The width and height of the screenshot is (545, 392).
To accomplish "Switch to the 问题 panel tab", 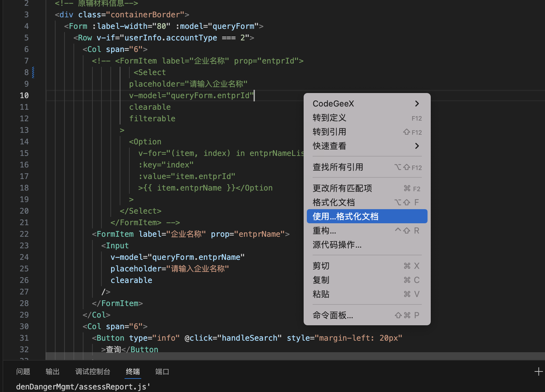I will pyautogui.click(x=23, y=371).
